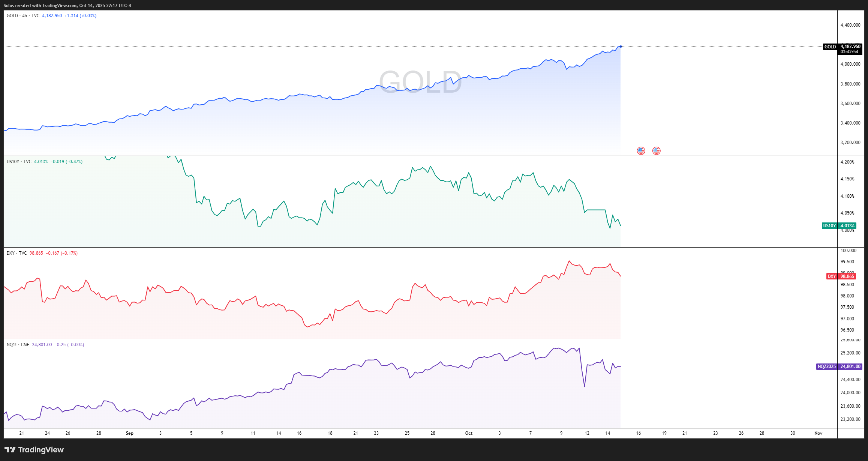Click the Nov label on time axis
The image size is (868, 461).
(x=818, y=433)
